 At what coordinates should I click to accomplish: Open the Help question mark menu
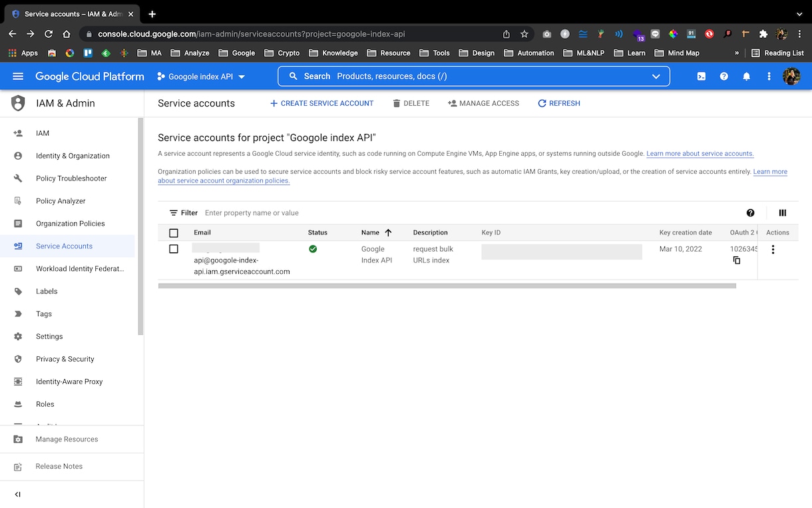point(724,77)
